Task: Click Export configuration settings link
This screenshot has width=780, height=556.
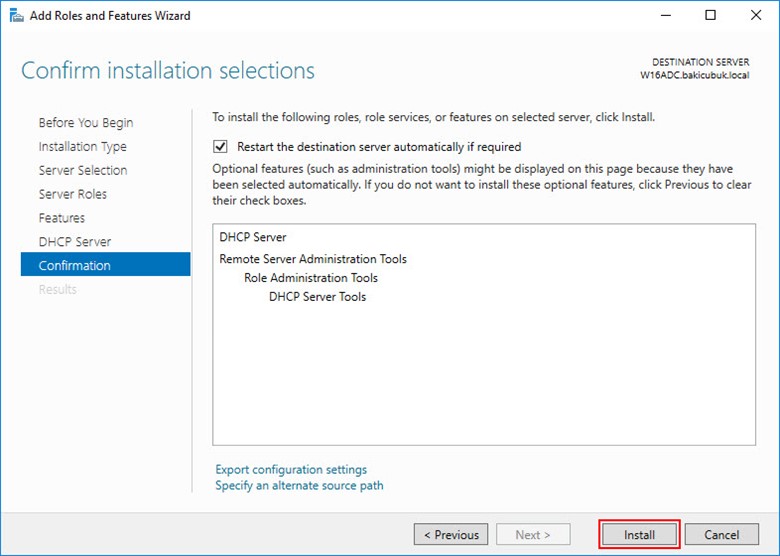Action: coord(291,469)
